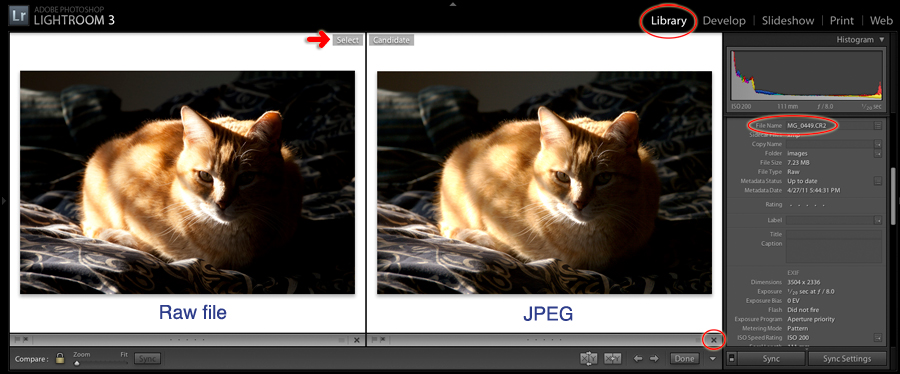Click the histogram graph
900x374 pixels.
pyautogui.click(x=806, y=75)
